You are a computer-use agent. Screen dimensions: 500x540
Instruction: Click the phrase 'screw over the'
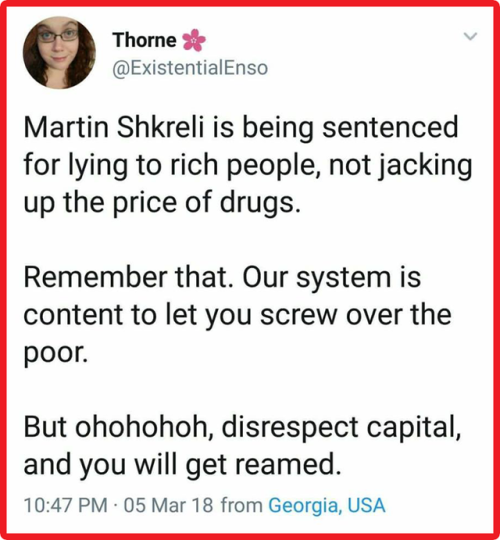point(356,315)
